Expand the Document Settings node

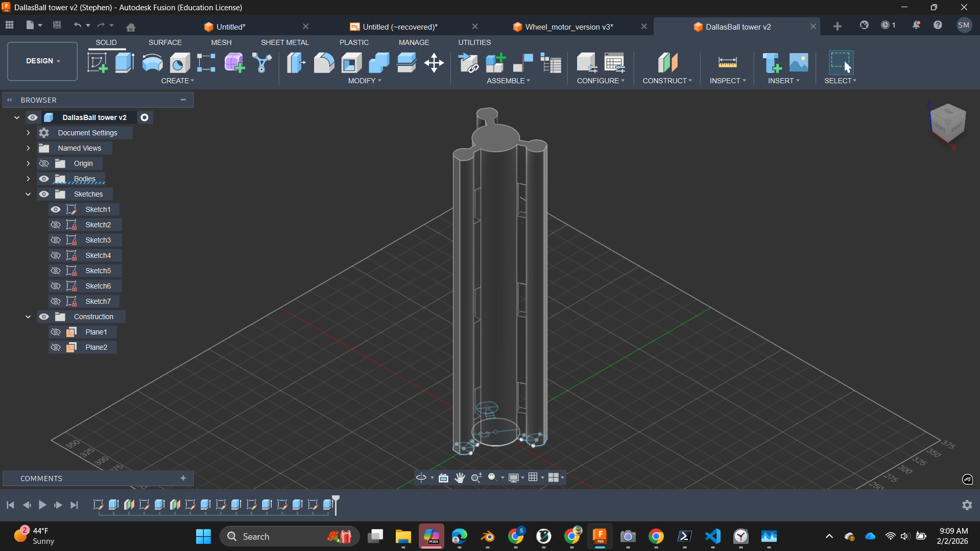coord(28,133)
